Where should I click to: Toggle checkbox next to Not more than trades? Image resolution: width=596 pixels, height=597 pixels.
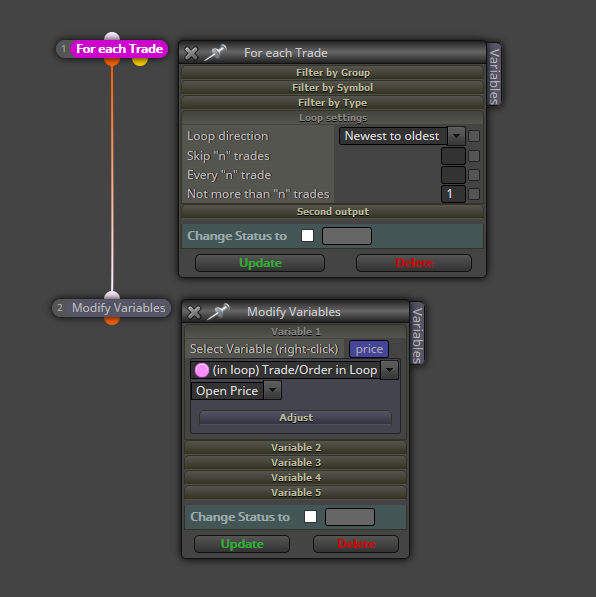[474, 194]
